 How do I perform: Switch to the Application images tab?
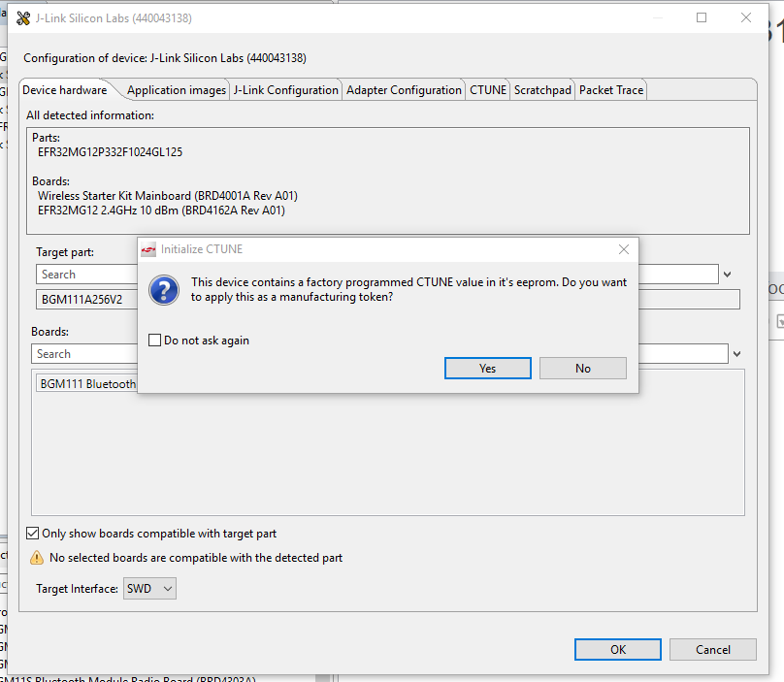[176, 89]
